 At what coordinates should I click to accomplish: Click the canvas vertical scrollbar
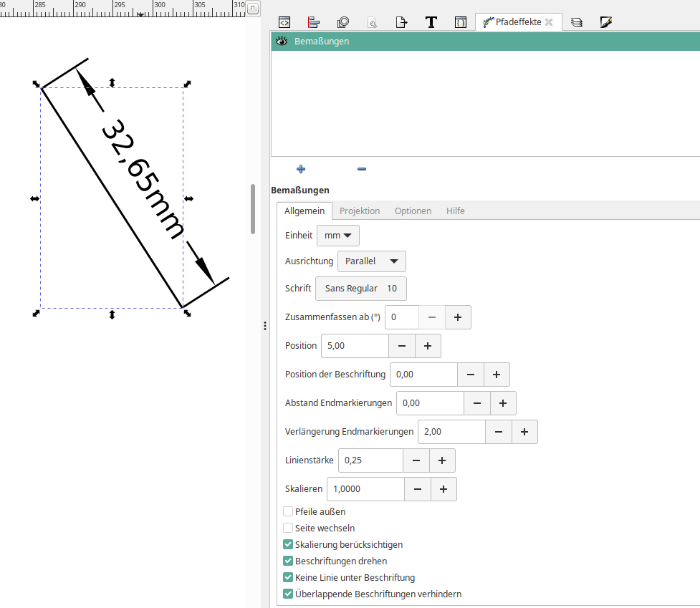pos(253,209)
